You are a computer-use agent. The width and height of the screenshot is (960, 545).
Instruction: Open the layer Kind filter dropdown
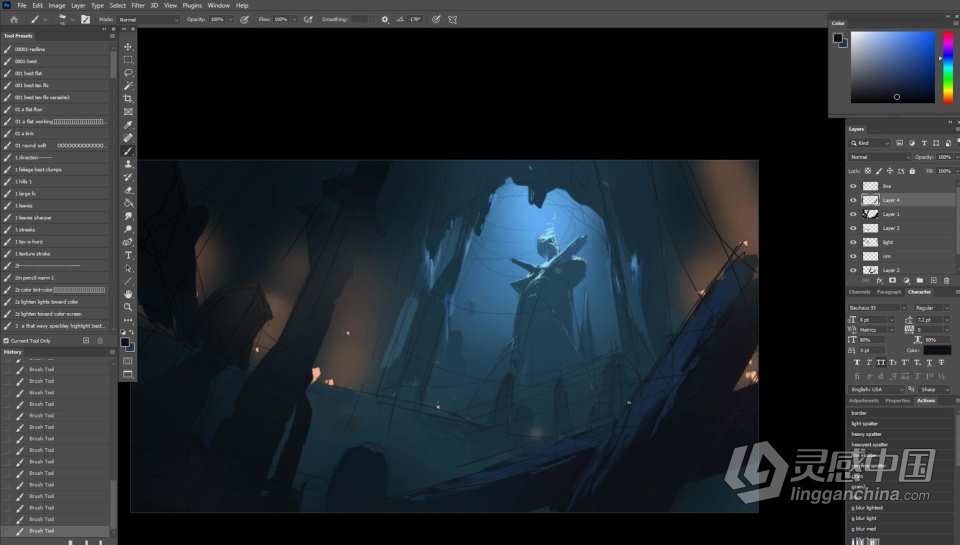point(869,143)
